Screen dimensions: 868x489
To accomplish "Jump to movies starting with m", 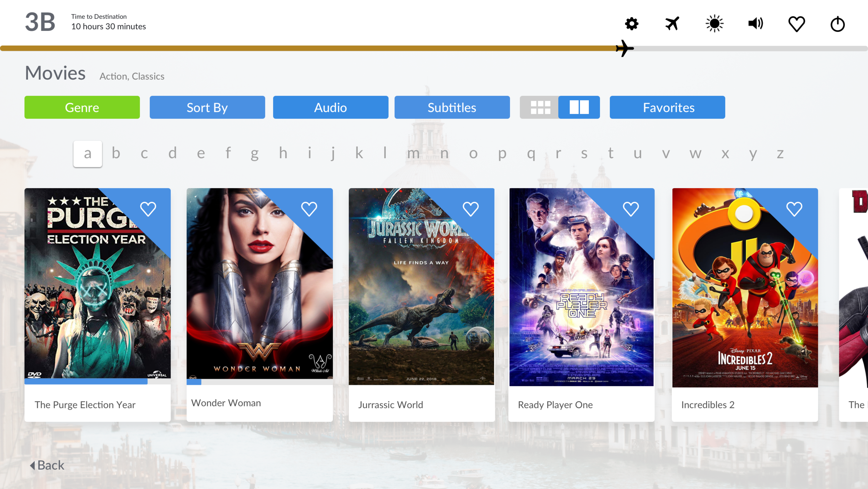I will [x=413, y=154].
